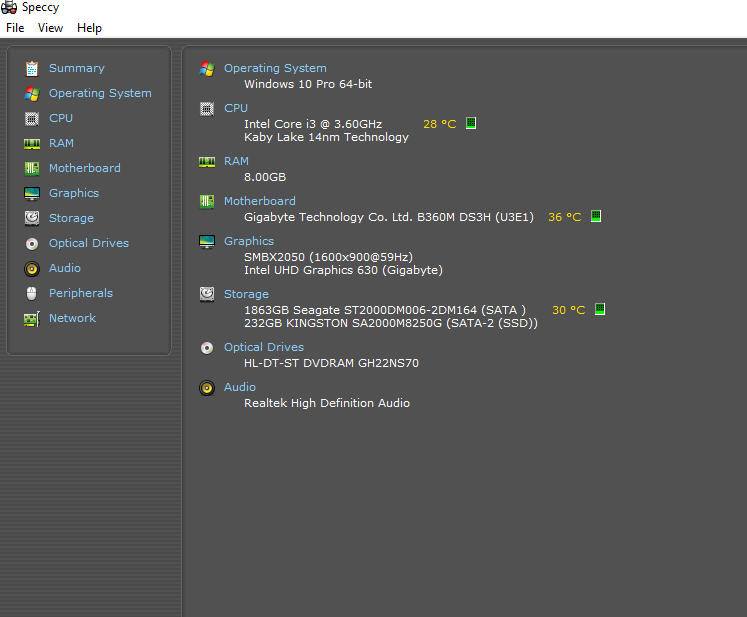Open the Help menu
This screenshot has width=747, height=617.
(90, 28)
